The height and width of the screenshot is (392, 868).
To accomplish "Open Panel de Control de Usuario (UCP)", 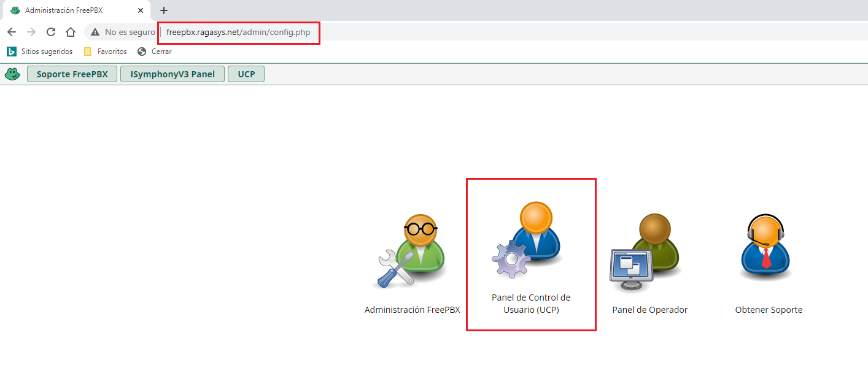I will coord(530,254).
